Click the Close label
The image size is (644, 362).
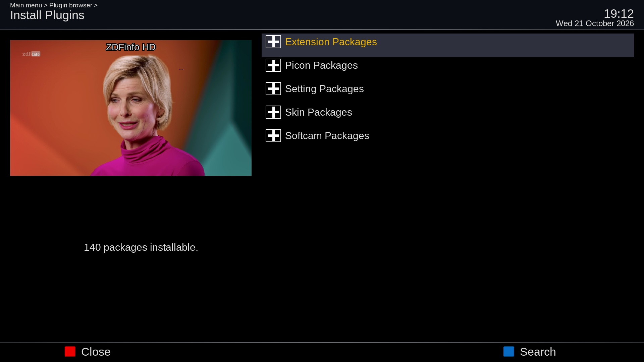click(96, 352)
